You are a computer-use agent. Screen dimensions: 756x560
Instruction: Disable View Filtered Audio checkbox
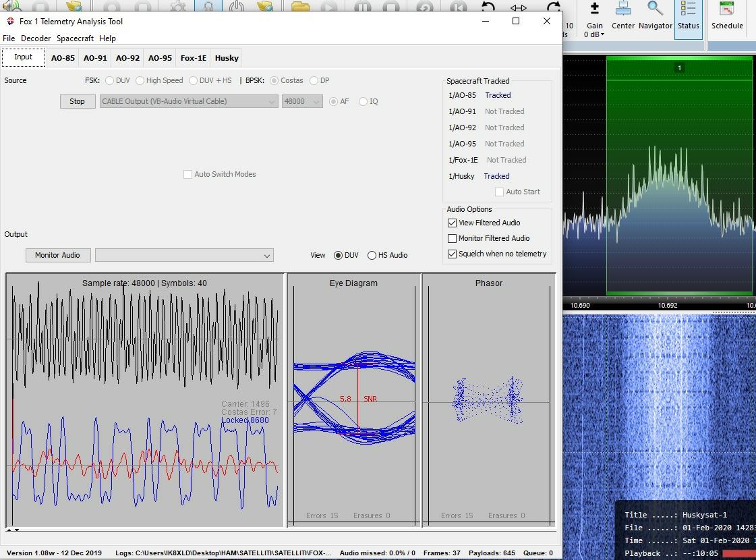pyautogui.click(x=453, y=223)
